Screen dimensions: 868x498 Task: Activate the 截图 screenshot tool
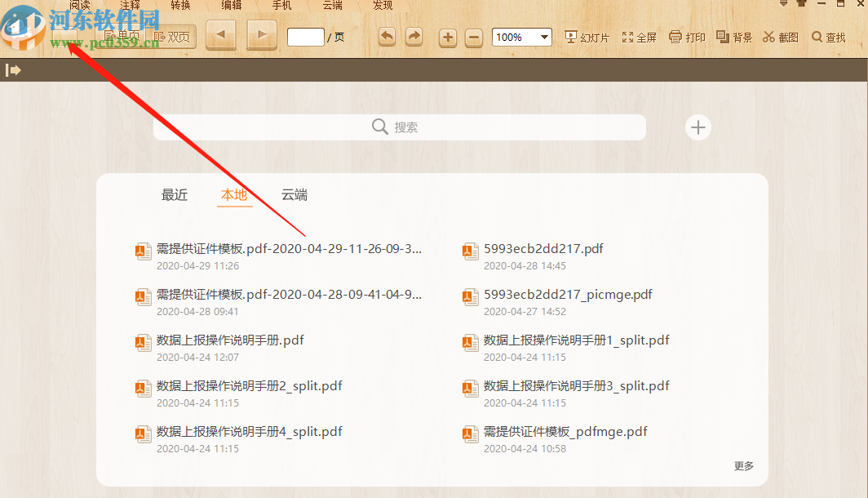tap(781, 37)
